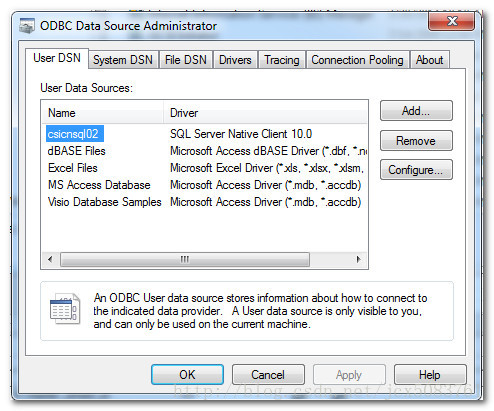
Task: Click the horizontal scrollbar right arrow
Action: pyautogui.click(x=358, y=259)
